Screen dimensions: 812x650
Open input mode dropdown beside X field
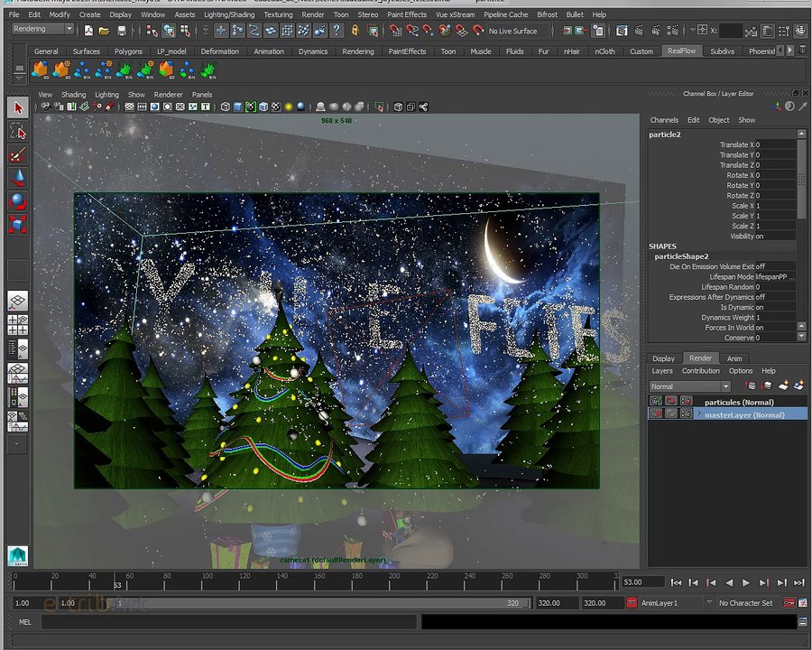point(693,31)
